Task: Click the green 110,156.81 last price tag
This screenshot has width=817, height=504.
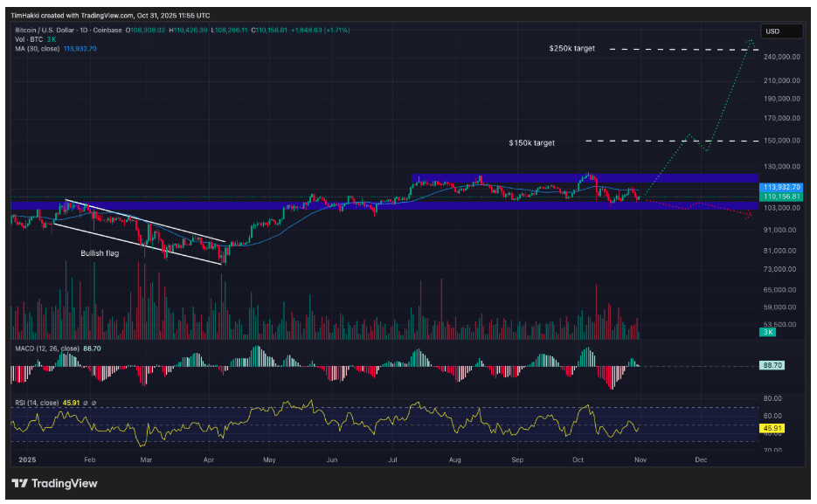Action: coord(781,197)
